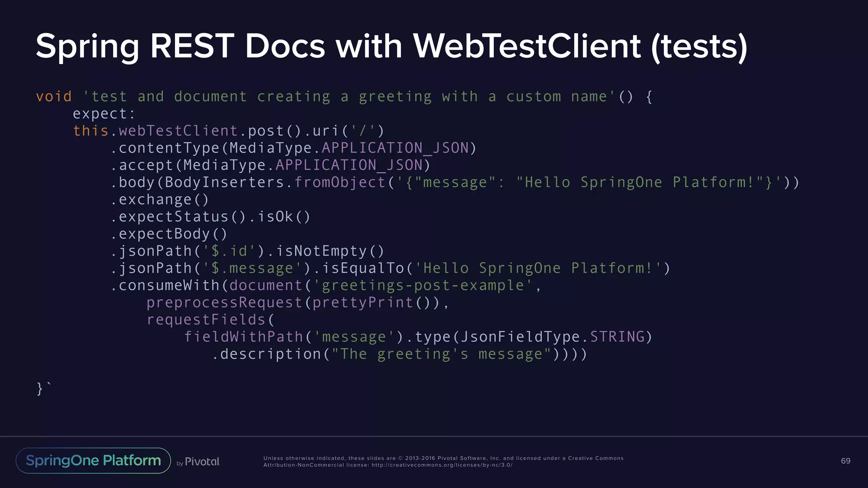868x488 pixels.
Task: Click the SpringOne Platform logo badge
Action: [x=93, y=460]
